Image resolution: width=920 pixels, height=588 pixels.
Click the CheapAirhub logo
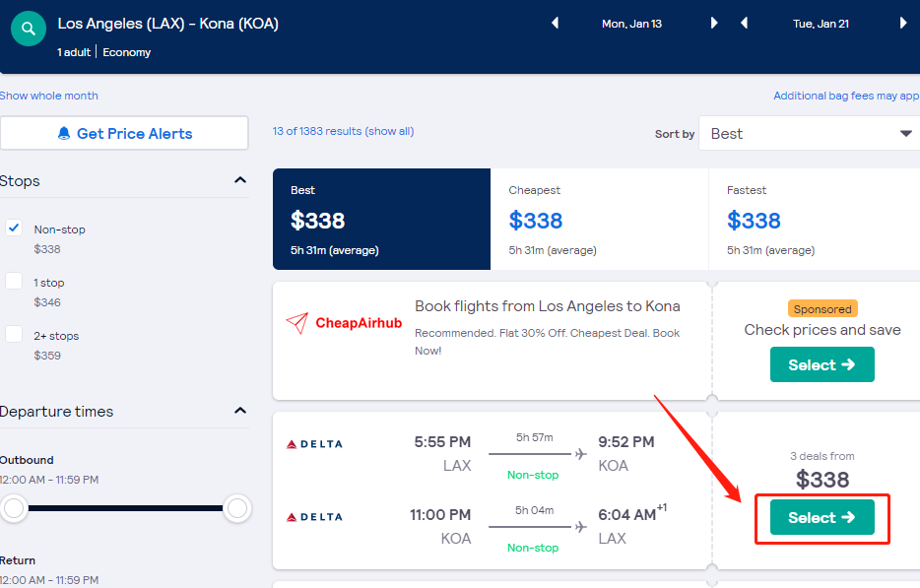coord(344,323)
